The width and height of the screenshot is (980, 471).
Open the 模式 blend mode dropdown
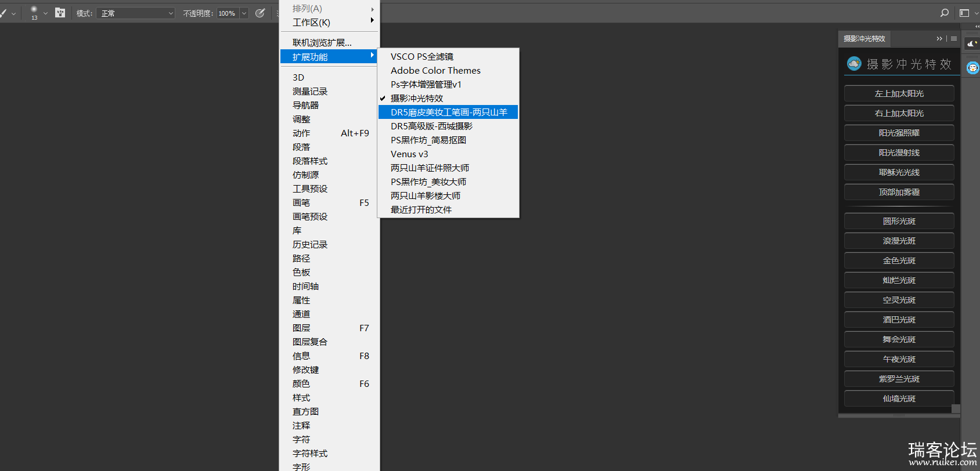point(136,13)
